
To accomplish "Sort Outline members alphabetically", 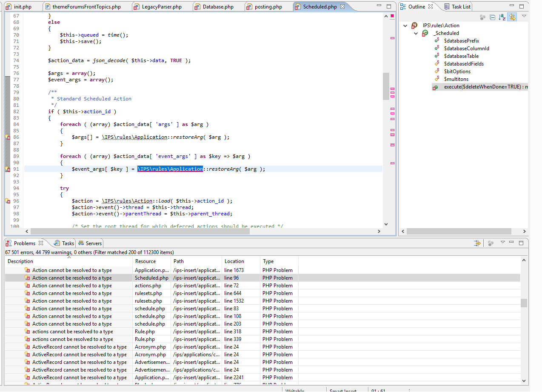I will [502, 17].
